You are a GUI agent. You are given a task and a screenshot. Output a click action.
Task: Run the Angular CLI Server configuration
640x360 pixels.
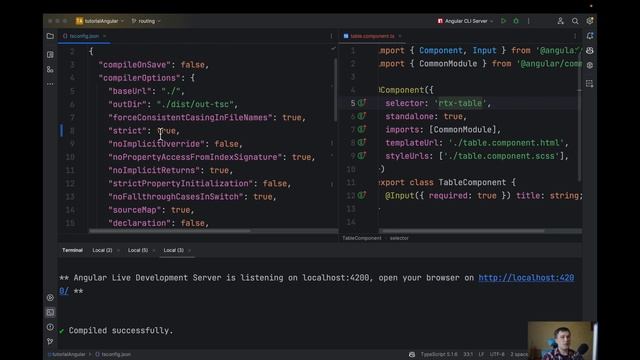coord(504,21)
